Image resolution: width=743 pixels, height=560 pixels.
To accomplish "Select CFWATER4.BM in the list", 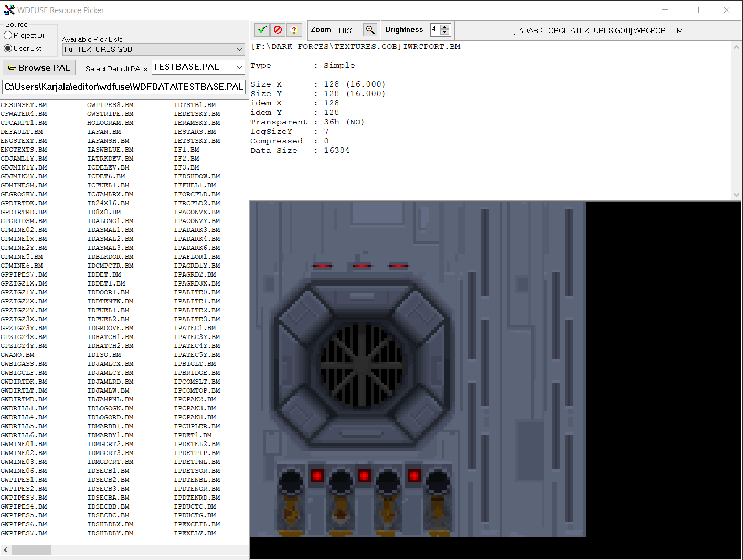I will (x=24, y=114).
